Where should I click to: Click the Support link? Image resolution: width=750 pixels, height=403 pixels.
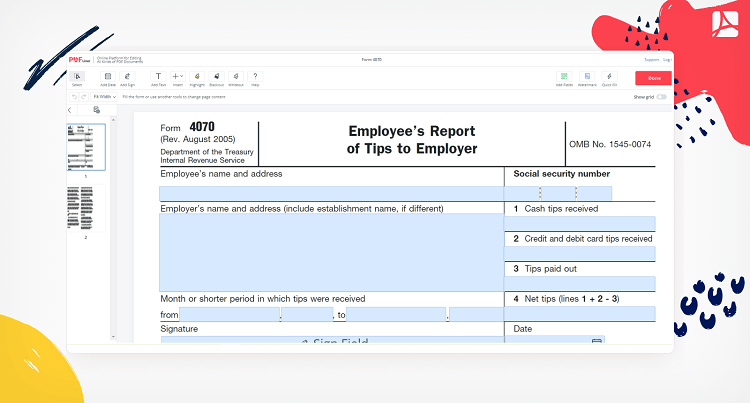tap(651, 60)
